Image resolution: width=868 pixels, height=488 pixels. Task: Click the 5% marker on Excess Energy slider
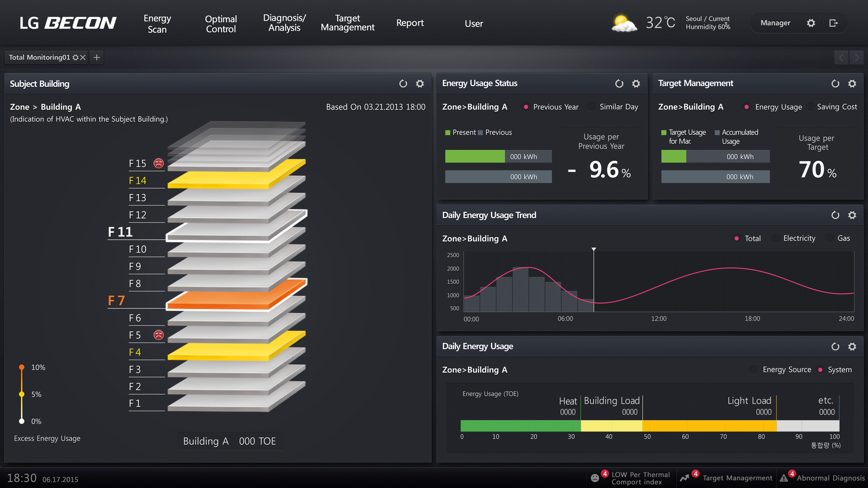coord(22,394)
